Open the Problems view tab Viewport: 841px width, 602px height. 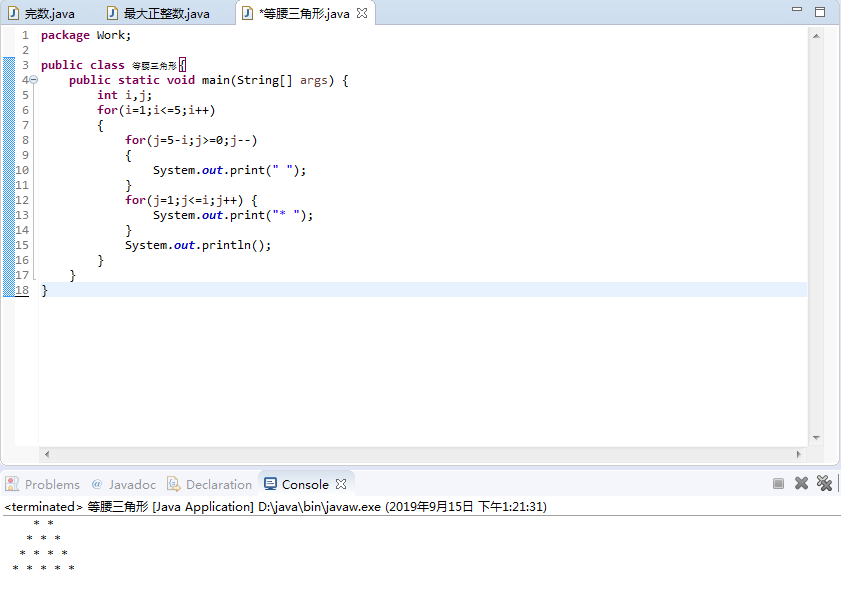click(x=42, y=484)
